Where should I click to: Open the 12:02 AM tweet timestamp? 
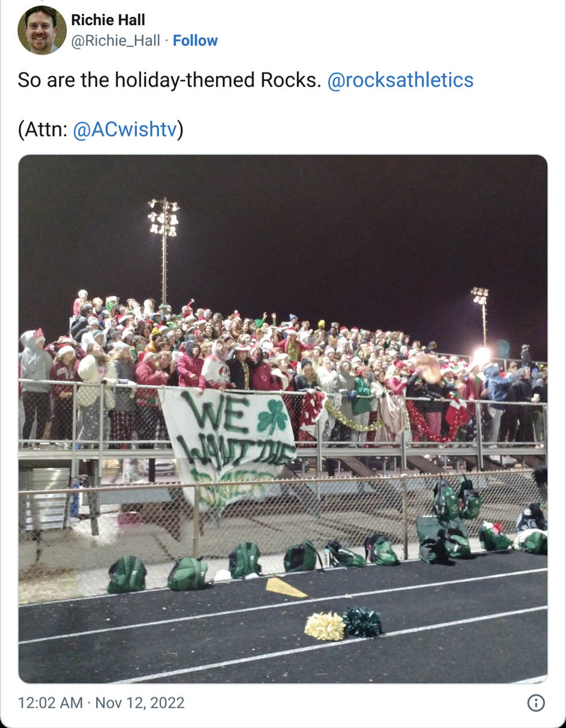pyautogui.click(x=51, y=703)
